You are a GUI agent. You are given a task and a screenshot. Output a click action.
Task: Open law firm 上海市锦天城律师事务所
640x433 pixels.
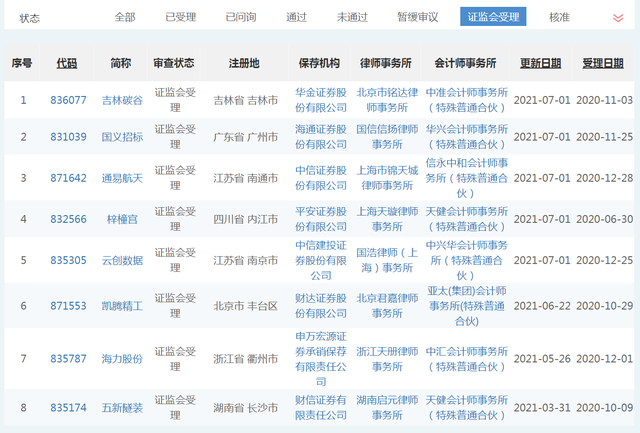point(387,178)
